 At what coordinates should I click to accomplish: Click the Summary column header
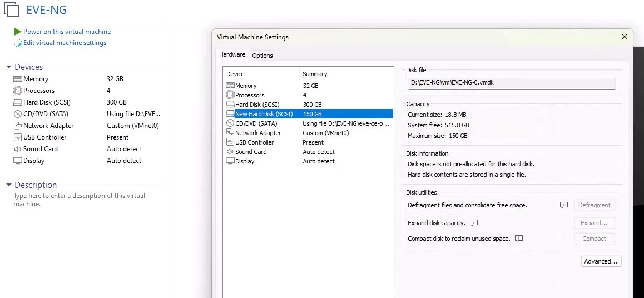pos(315,74)
